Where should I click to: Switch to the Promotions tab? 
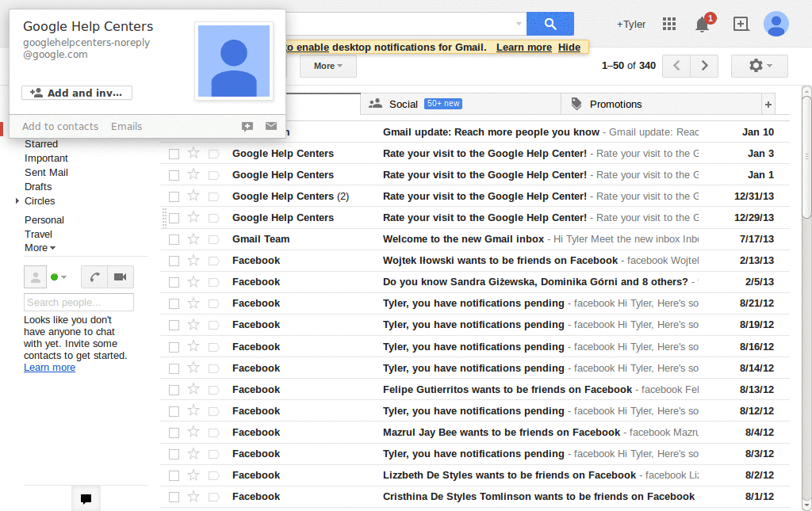661,104
